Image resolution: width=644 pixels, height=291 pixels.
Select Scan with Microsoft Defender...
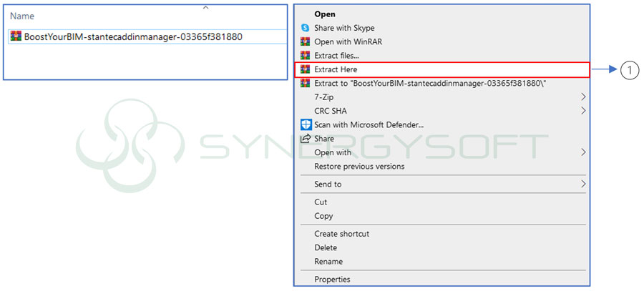369,124
